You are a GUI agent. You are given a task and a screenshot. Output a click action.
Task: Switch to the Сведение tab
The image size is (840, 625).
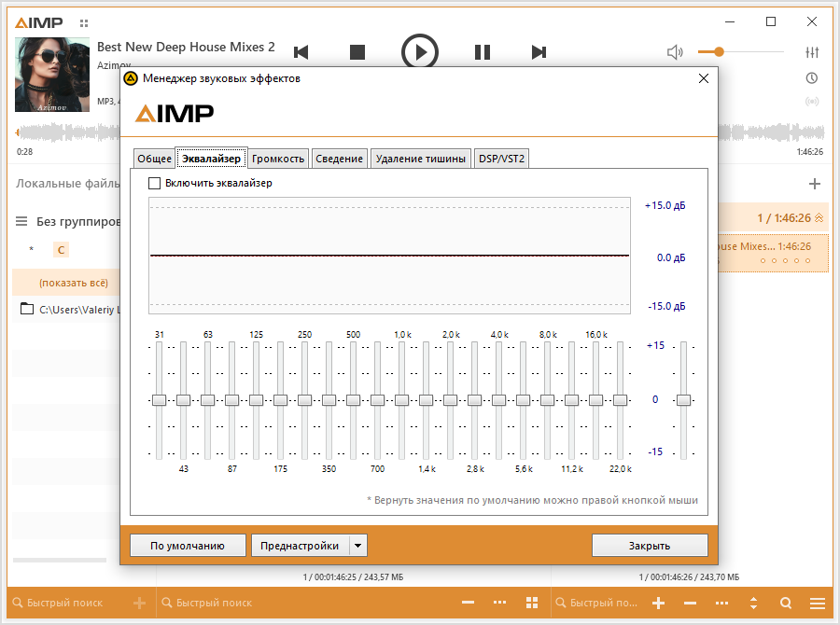339,159
